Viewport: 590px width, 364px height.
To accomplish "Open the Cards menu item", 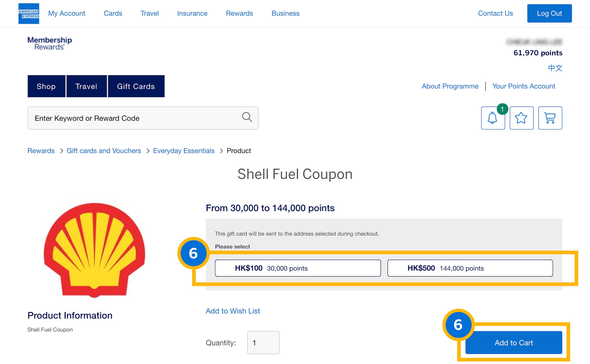I will point(113,13).
